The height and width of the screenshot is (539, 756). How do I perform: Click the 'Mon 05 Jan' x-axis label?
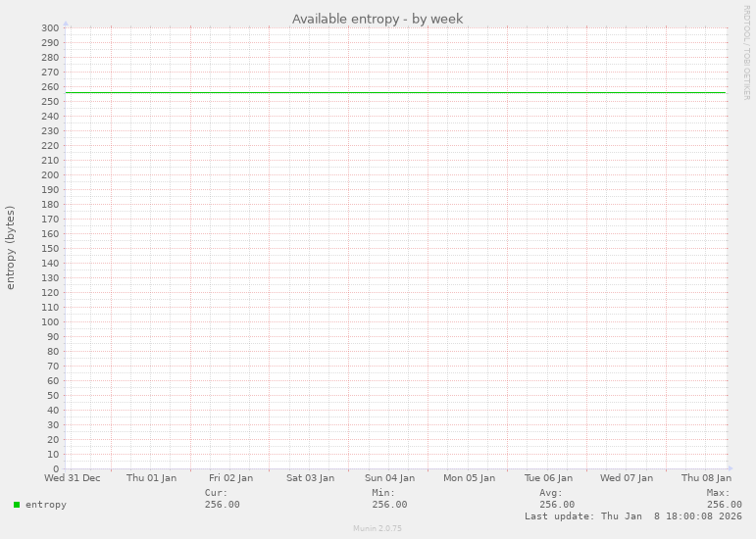tap(469, 478)
